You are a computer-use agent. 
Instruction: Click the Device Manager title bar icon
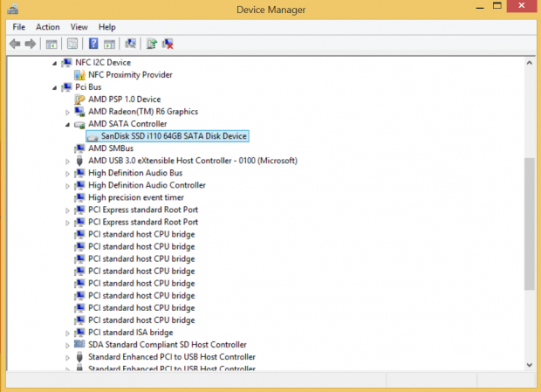tap(13, 9)
